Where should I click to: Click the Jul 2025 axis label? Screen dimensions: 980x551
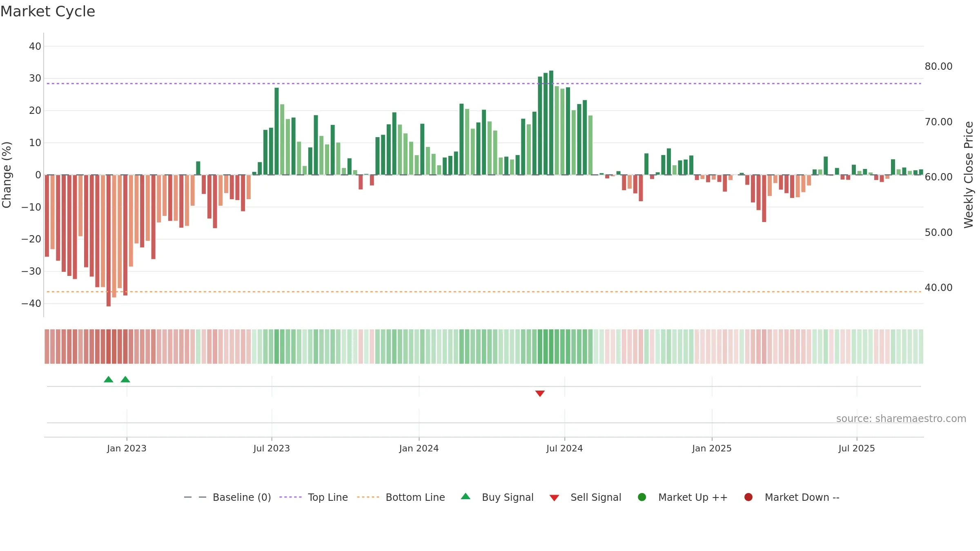coord(857,448)
